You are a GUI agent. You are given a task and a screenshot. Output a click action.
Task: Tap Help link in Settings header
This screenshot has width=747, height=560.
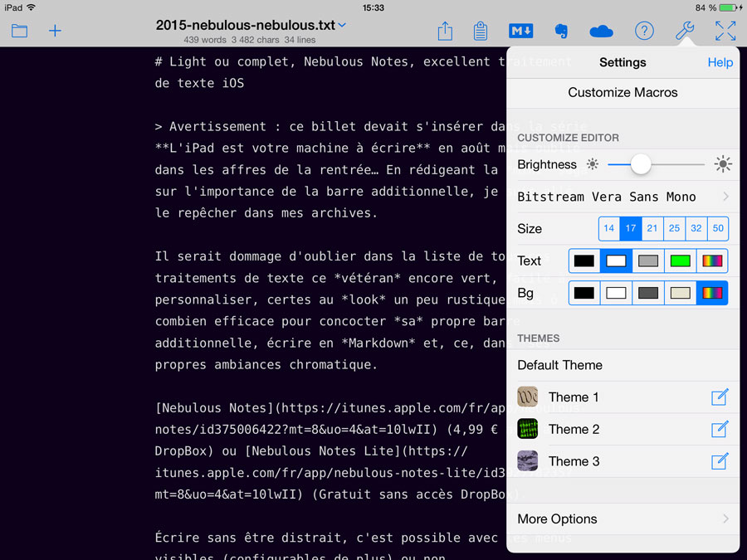pos(720,62)
